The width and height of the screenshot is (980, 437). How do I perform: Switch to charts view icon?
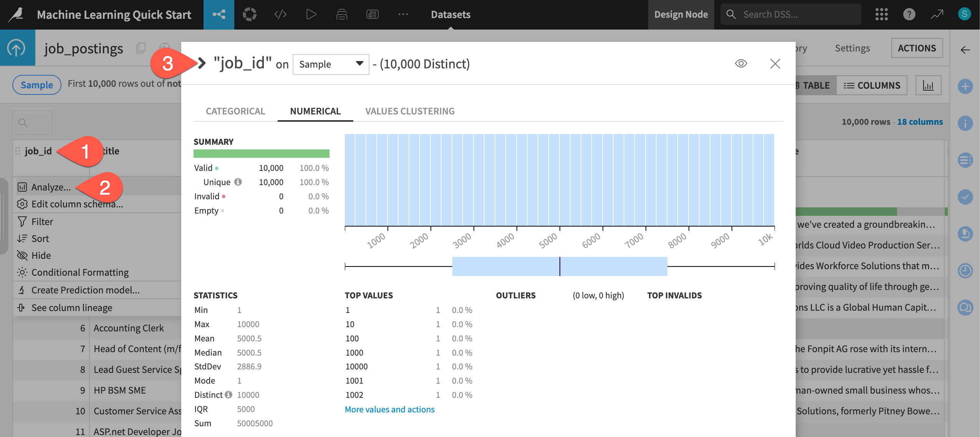928,85
